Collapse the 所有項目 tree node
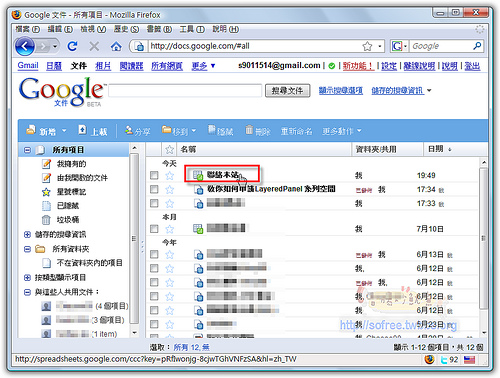Viewport: 500px width, 378px height. (x=27, y=150)
